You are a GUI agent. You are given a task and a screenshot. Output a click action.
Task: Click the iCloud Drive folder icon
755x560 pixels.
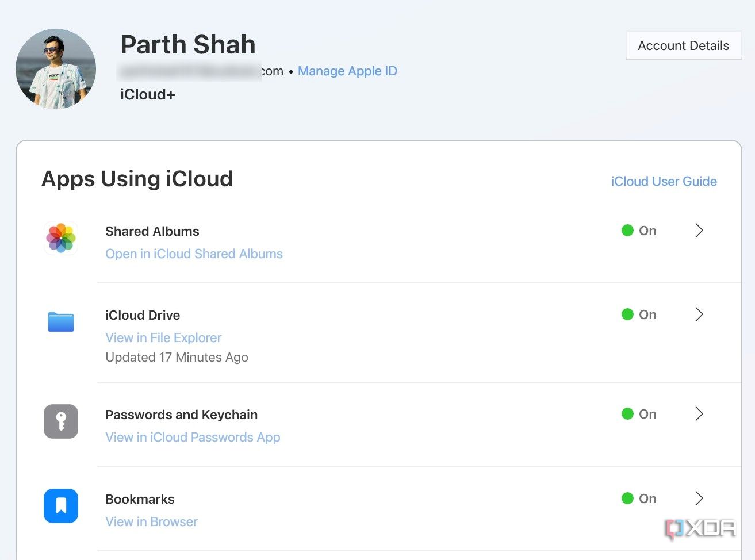[x=61, y=322]
